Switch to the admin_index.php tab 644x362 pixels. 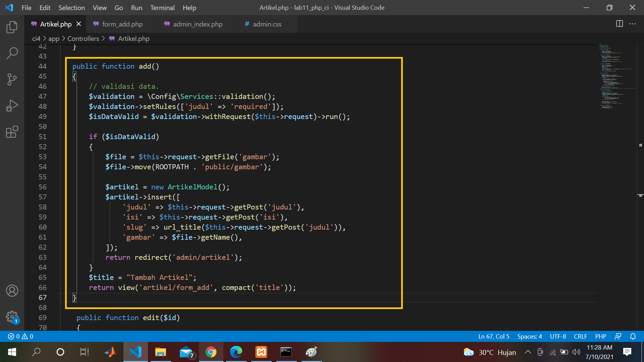(197, 24)
